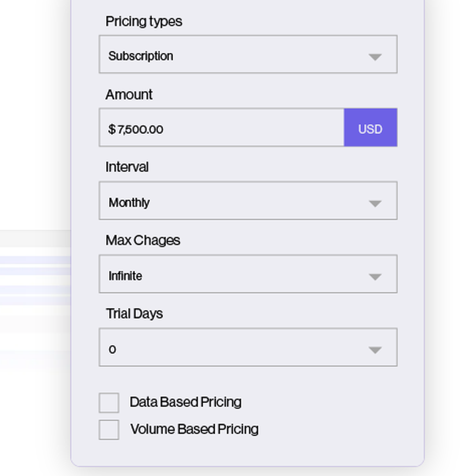Click the Amount field label

tap(129, 95)
